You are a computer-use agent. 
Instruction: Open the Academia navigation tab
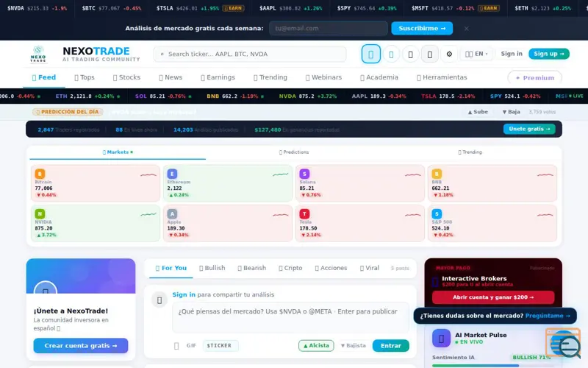tap(379, 77)
